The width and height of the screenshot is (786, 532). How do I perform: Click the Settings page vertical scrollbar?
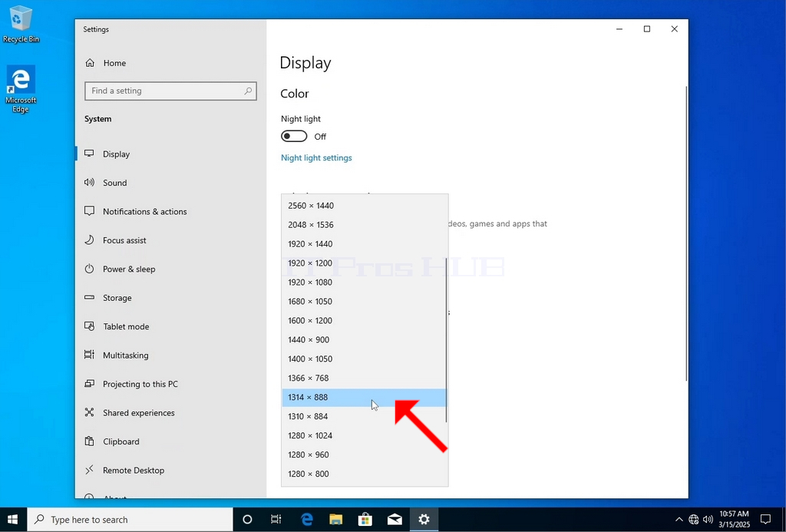pyautogui.click(x=686, y=233)
